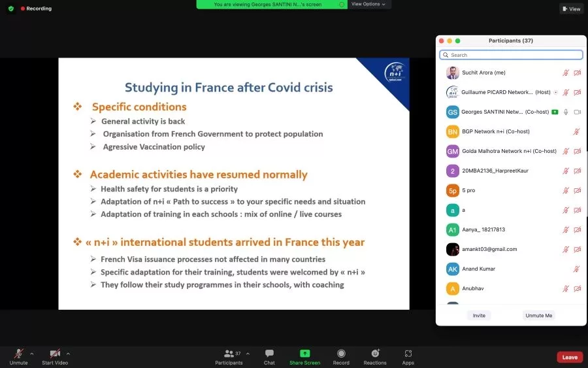The width and height of the screenshot is (588, 368).
Task: Click the orange BN avatar
Action: 453,131
